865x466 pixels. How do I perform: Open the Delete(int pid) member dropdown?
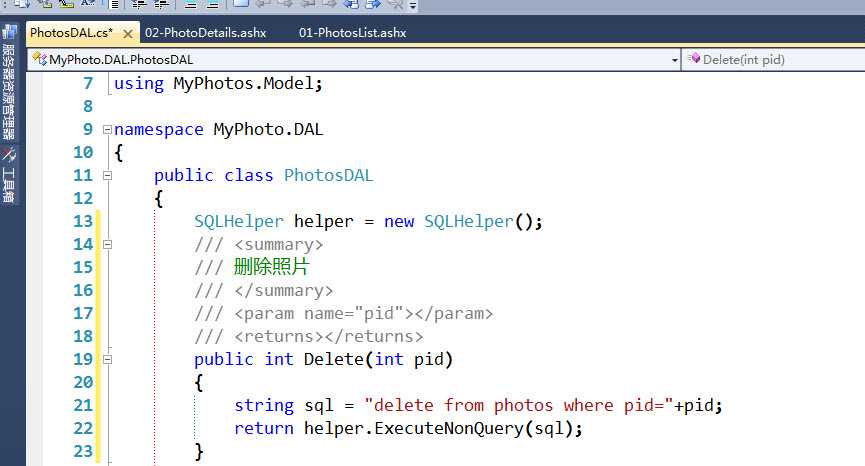774,60
